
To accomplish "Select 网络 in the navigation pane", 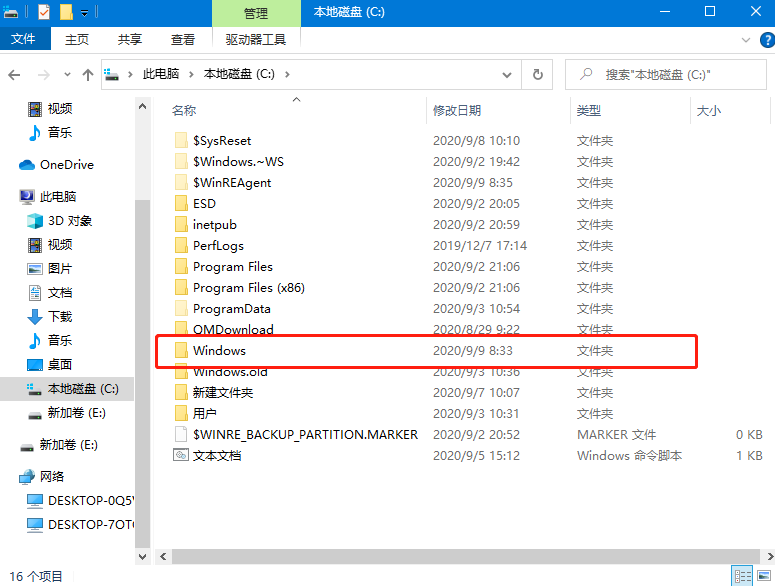I will tap(42, 476).
